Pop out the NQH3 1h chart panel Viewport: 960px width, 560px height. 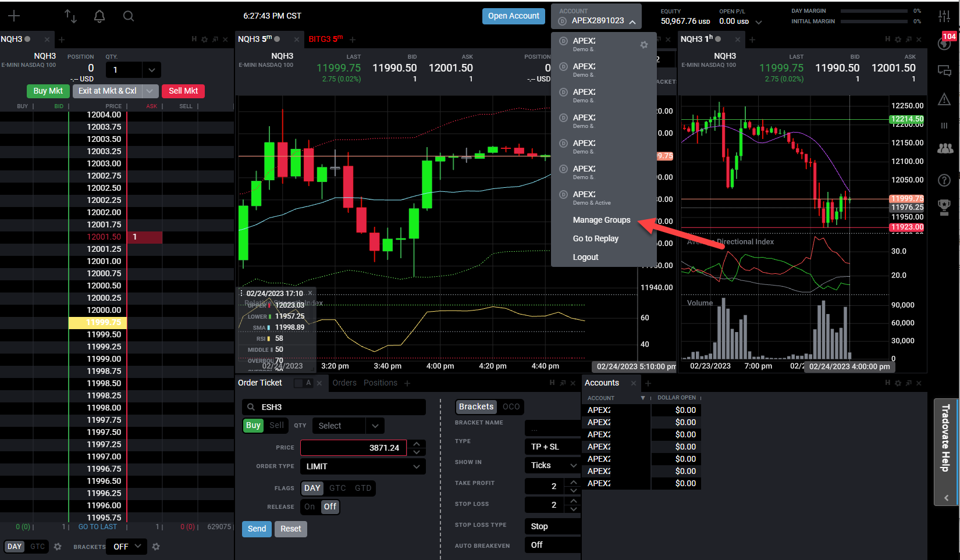tap(908, 40)
